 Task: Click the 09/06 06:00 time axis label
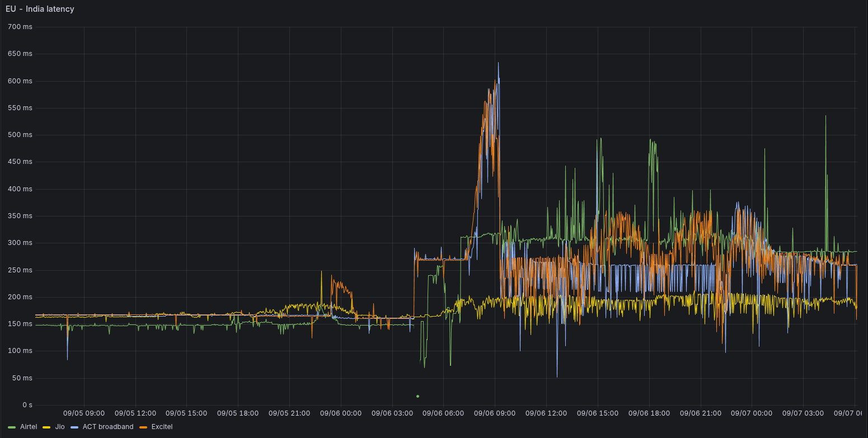pyautogui.click(x=443, y=413)
